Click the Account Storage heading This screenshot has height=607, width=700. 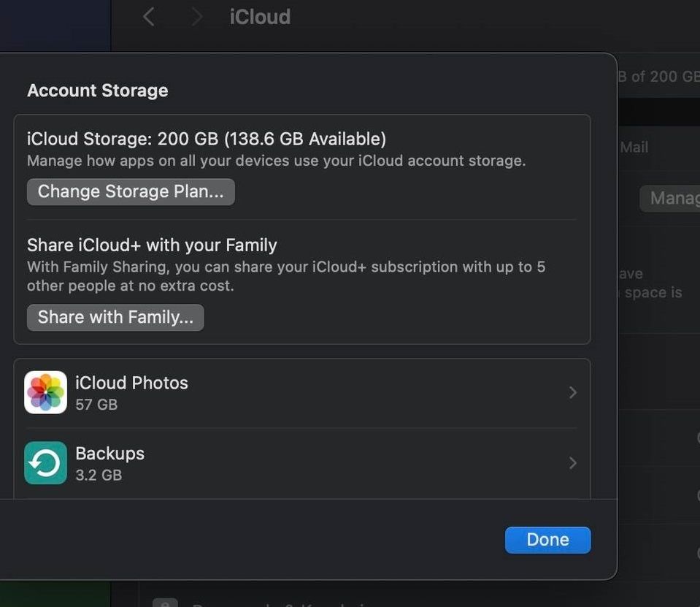coord(97,91)
